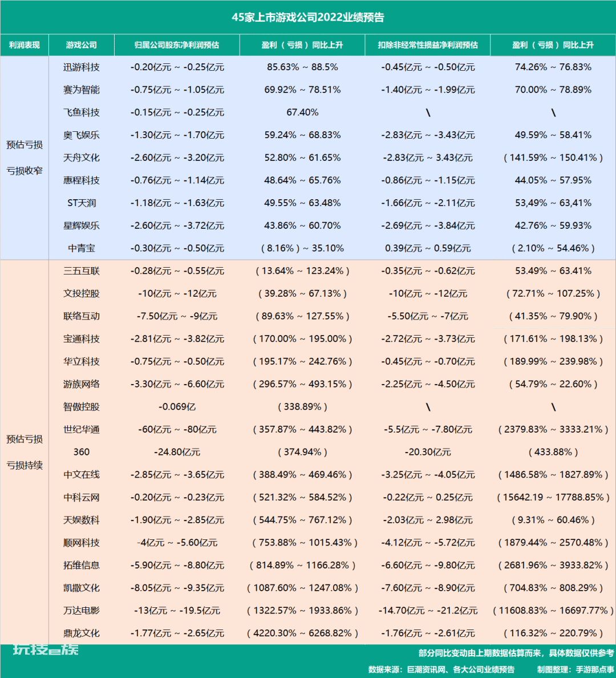The height and width of the screenshot is (678, 616).
Task: Click the credit '制图整理：手游那点事'
Action: coord(576,669)
